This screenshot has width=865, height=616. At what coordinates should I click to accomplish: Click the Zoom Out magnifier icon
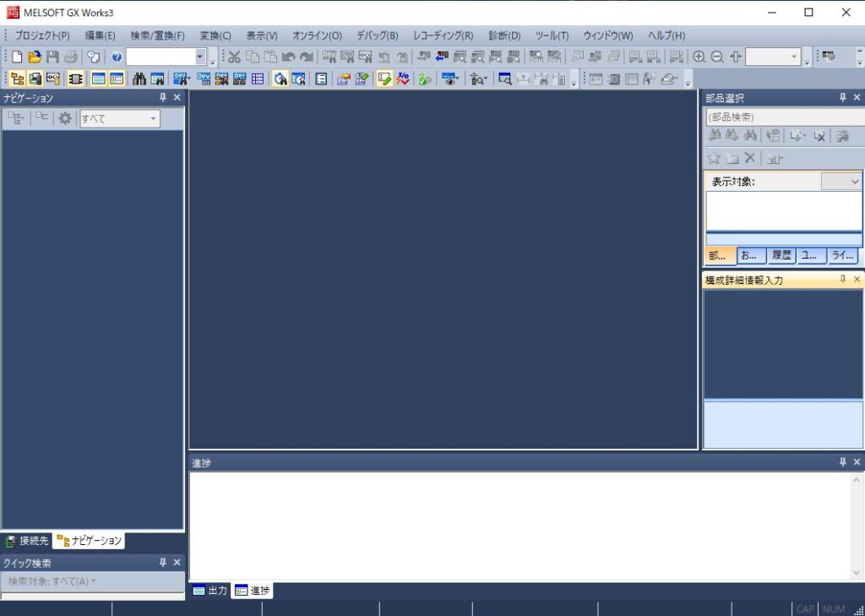[716, 57]
